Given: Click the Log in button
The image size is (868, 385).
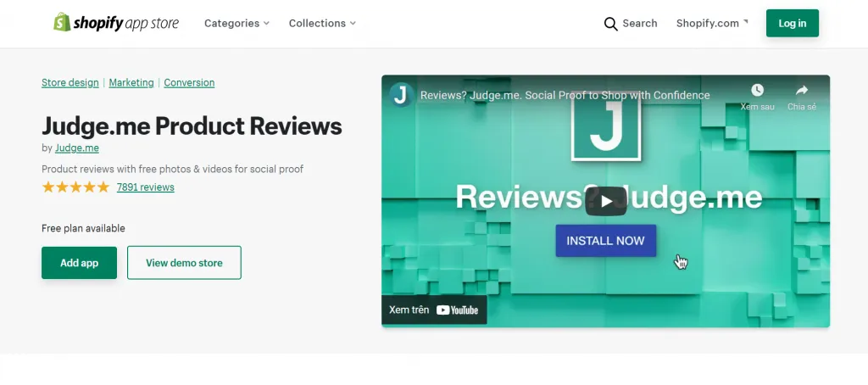Looking at the screenshot, I should 793,23.
